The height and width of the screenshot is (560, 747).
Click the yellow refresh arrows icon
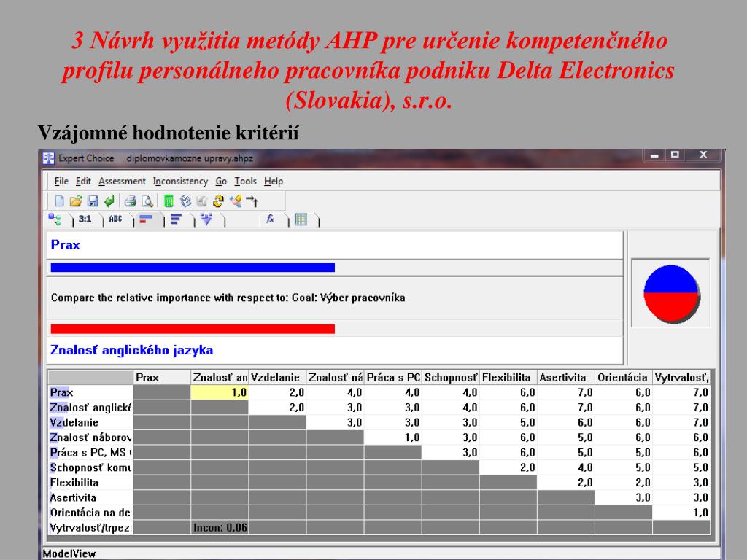tap(219, 201)
